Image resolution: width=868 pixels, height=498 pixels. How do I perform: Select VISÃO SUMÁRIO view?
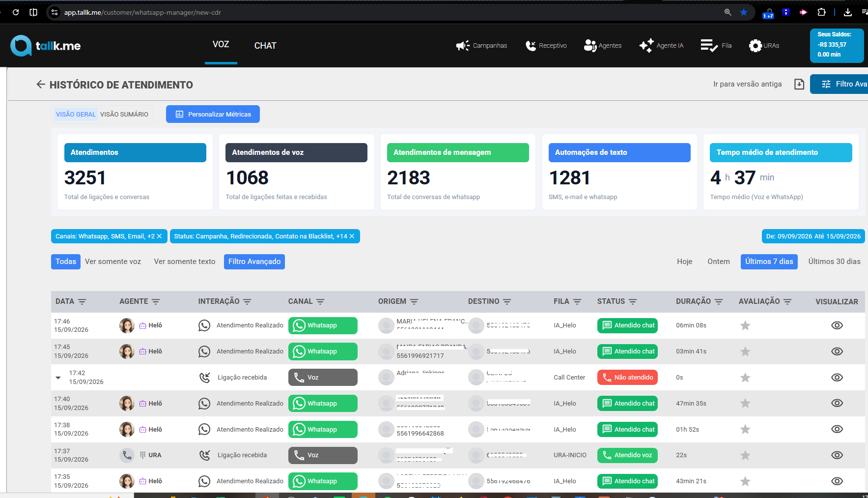[x=124, y=115]
